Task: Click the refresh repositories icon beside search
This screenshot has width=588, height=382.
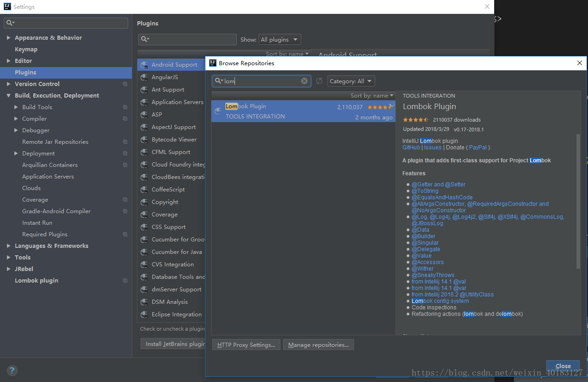Action: 319,80
